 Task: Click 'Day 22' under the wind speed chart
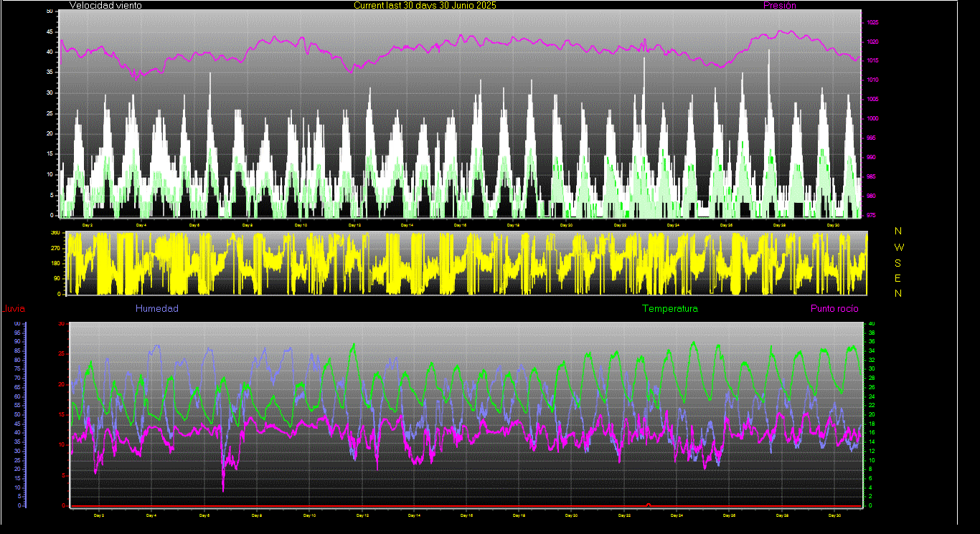(x=620, y=225)
